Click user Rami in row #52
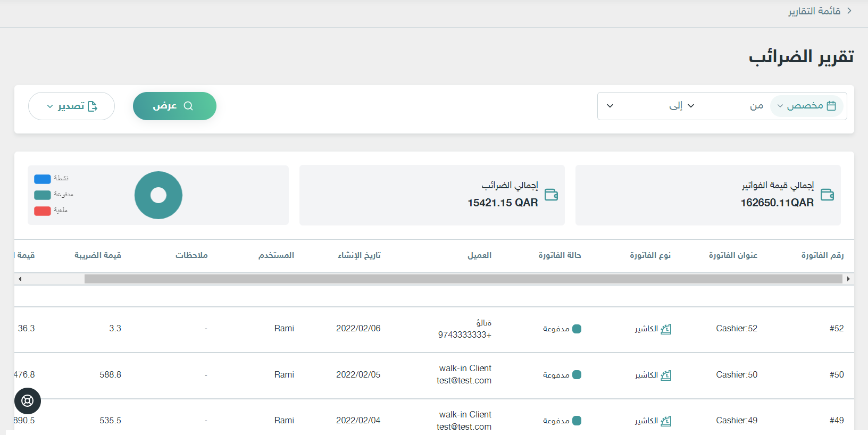Image resolution: width=868 pixels, height=435 pixels. click(x=284, y=329)
